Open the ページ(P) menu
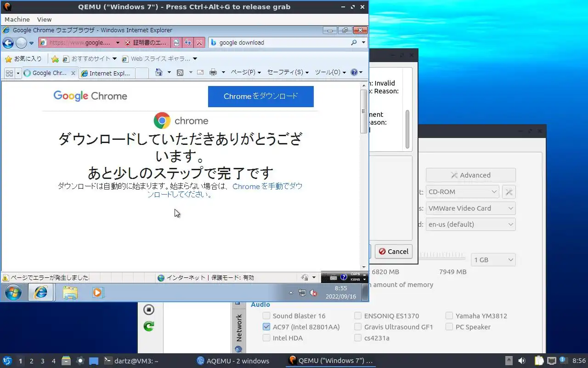This screenshot has width=588, height=368. pyautogui.click(x=246, y=72)
